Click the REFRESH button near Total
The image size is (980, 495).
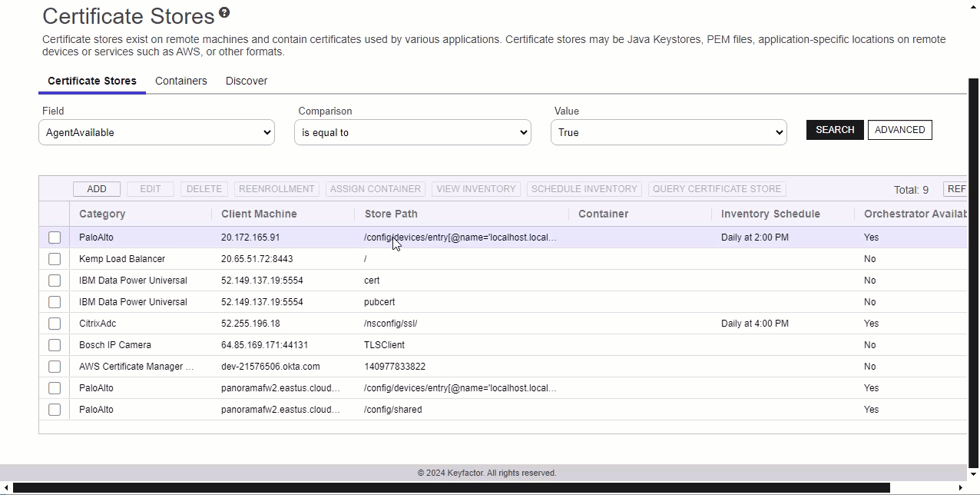955,189
